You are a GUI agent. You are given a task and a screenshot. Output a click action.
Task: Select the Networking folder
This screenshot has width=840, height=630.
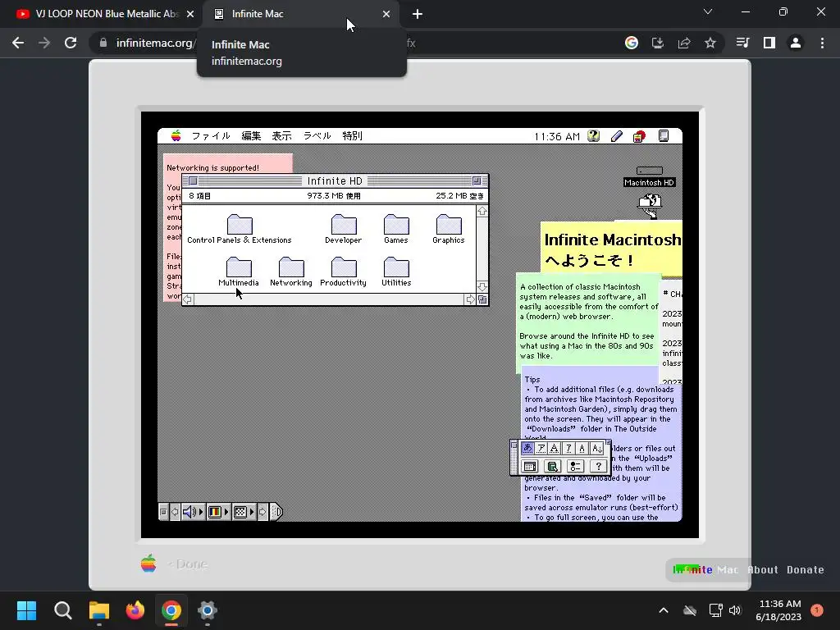tap(291, 272)
